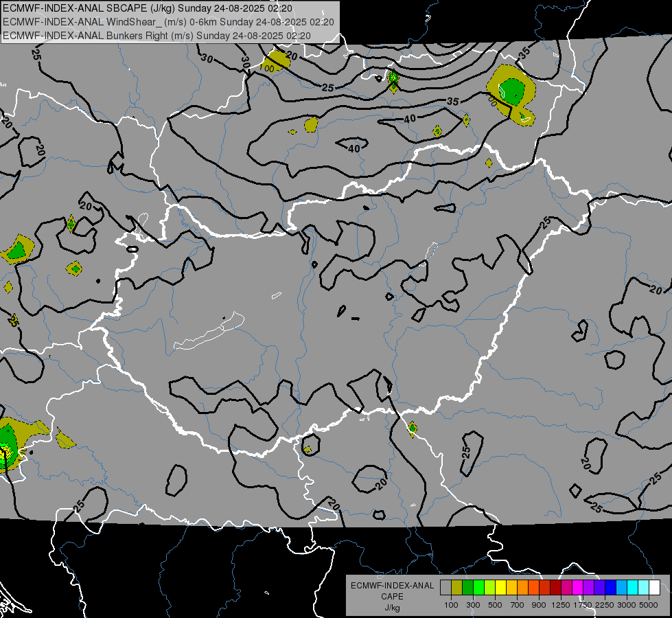672x618 pixels.
Task: Click the amber legend swatch
Action: 511,587
